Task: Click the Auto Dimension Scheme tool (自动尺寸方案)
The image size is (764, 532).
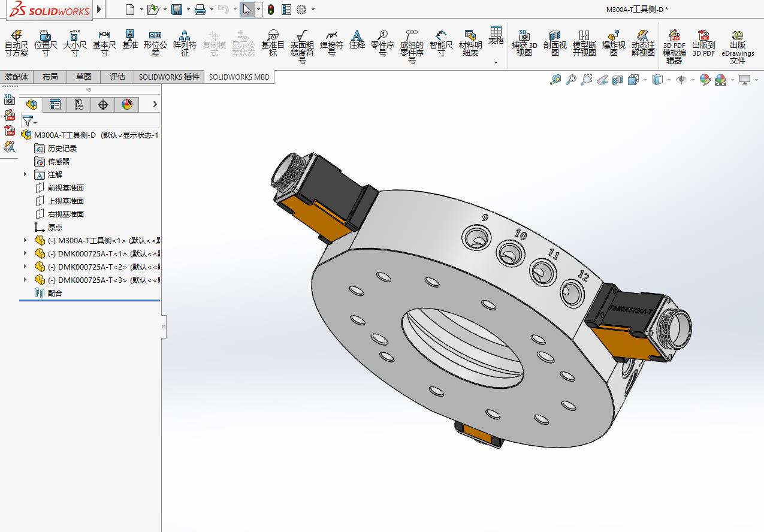Action: pyautogui.click(x=16, y=44)
